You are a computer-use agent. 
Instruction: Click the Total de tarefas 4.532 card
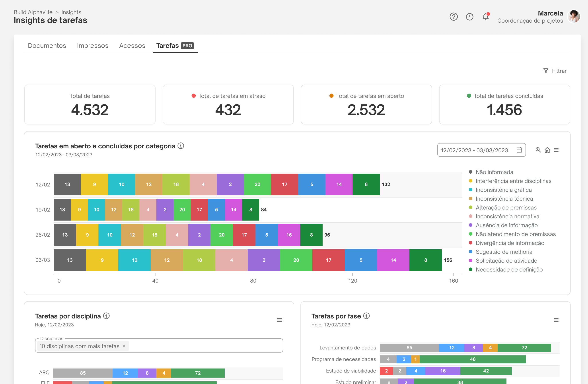(90, 105)
